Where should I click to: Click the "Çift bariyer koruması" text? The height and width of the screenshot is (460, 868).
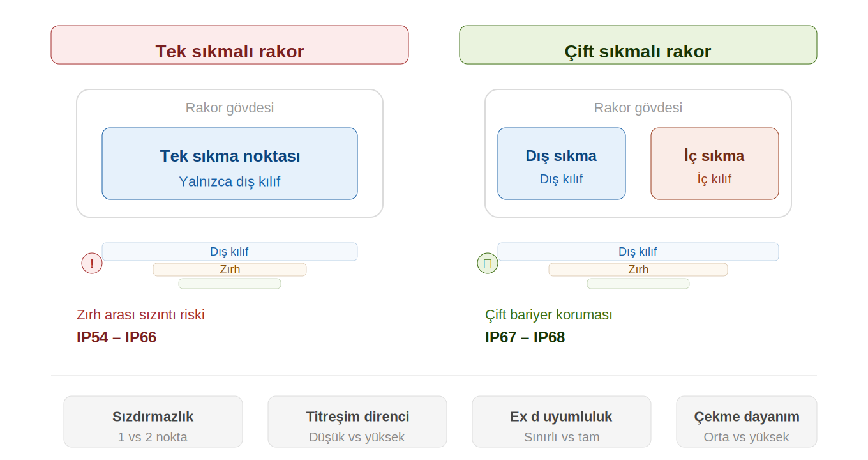tap(549, 315)
